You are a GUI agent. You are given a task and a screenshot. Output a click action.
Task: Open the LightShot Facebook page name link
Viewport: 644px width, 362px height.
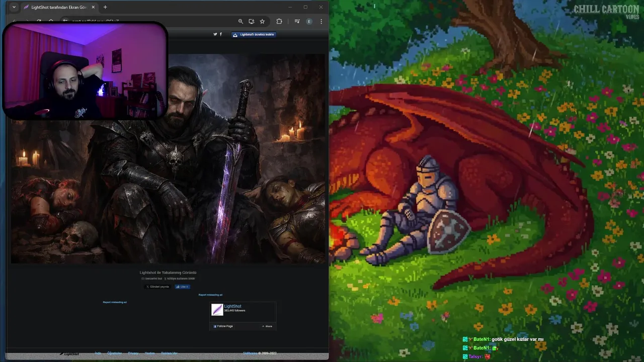pyautogui.click(x=232, y=306)
